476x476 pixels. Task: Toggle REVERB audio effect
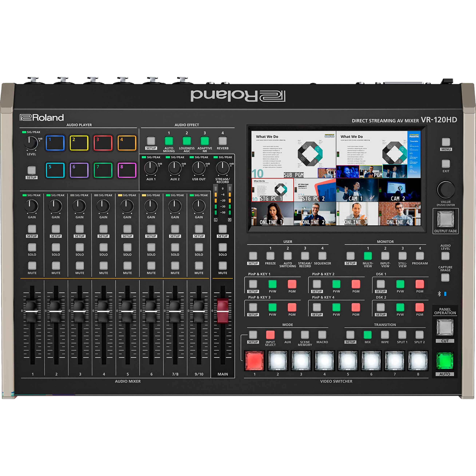[223, 141]
